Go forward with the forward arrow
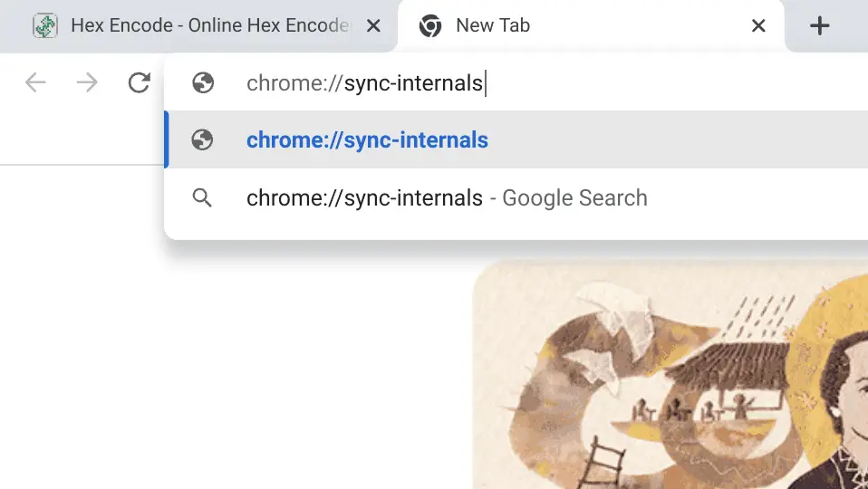 87,83
